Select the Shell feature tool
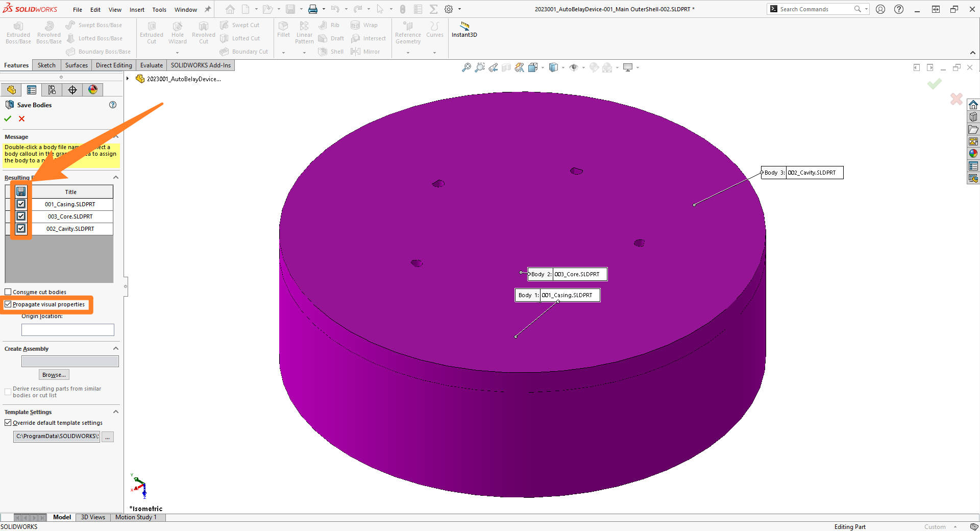This screenshot has height=531, width=980. point(331,51)
